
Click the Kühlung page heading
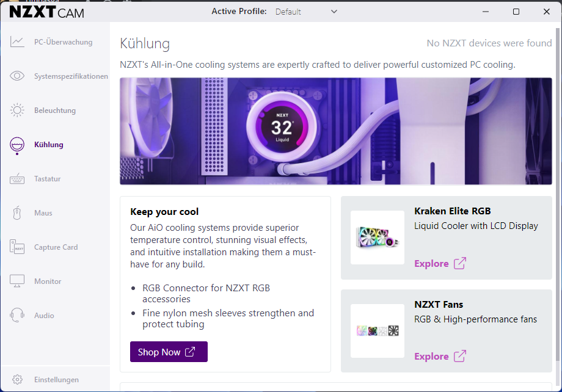click(145, 43)
